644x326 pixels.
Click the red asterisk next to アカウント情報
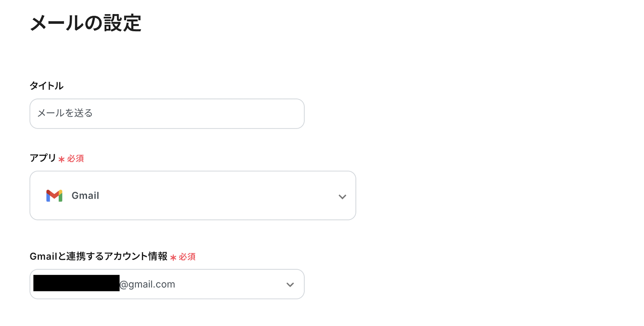tap(173, 258)
